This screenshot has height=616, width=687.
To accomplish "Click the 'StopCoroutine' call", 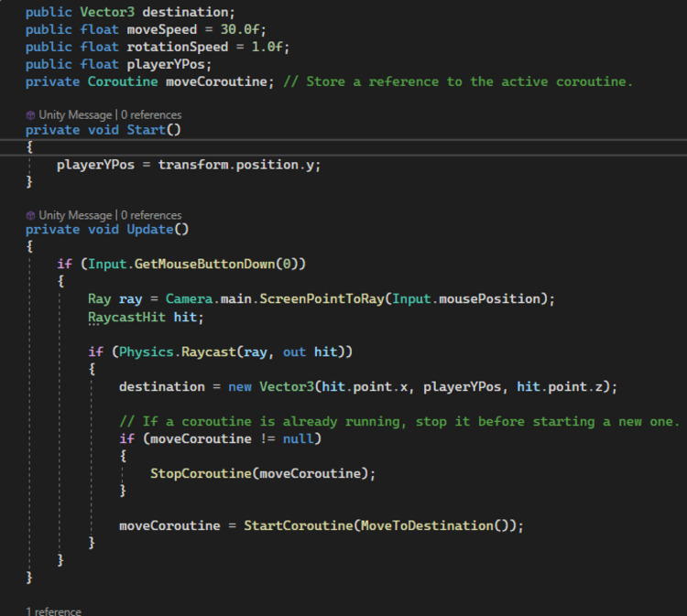I will [x=201, y=473].
